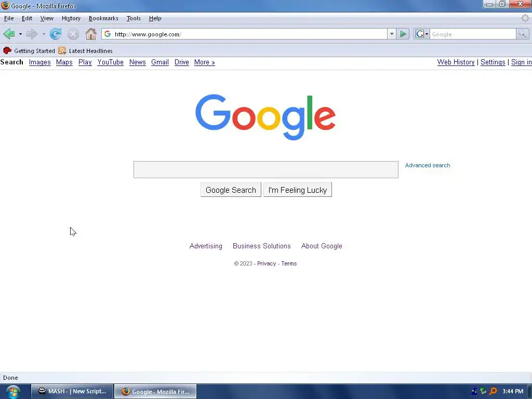Click the blue tray icon left of the network icon

[474, 392]
